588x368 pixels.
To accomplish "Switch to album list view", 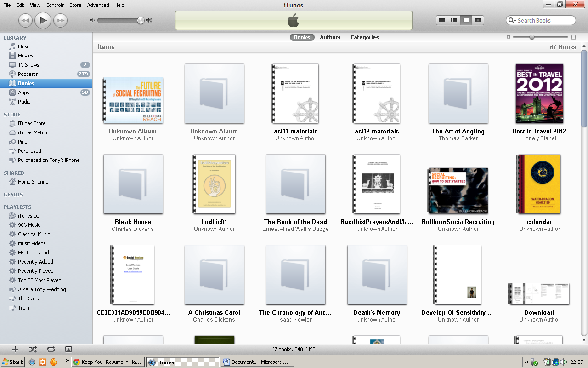I will (x=454, y=20).
